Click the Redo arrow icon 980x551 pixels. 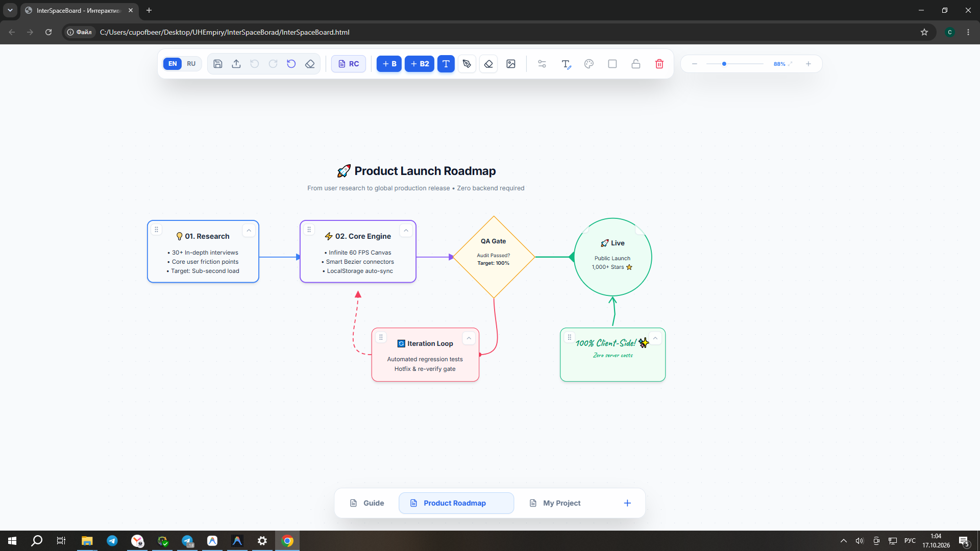[273, 64]
